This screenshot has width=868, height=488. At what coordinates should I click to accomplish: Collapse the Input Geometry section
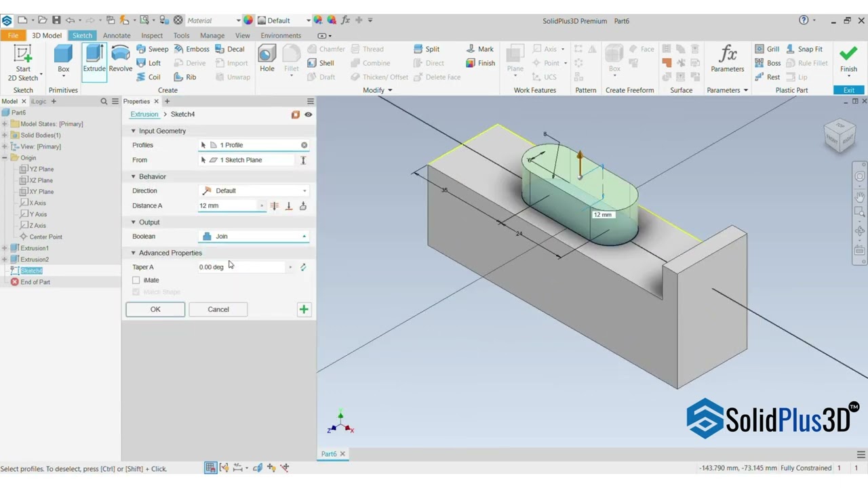(134, 131)
